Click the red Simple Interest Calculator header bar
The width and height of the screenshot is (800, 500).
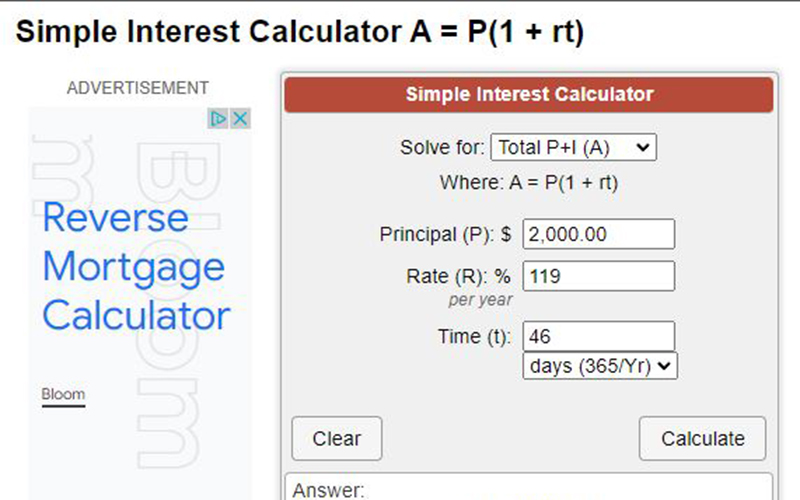pos(529,94)
